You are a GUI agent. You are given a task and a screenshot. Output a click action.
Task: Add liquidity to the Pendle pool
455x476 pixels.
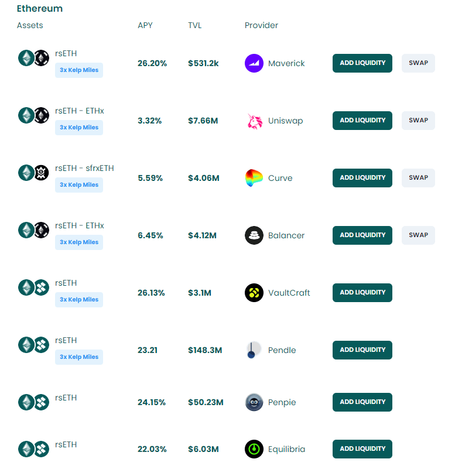[362, 350]
